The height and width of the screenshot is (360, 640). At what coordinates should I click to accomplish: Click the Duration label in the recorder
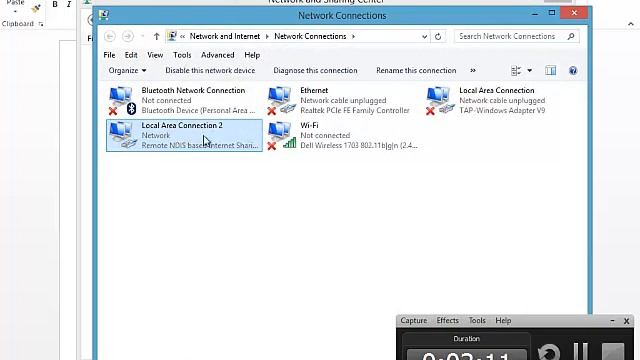[467, 339]
